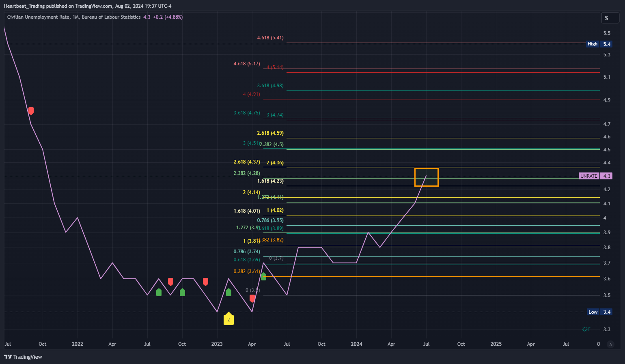625x364 pixels.
Task: Select the 2 (4.36) Fib label
Action: pos(275,163)
